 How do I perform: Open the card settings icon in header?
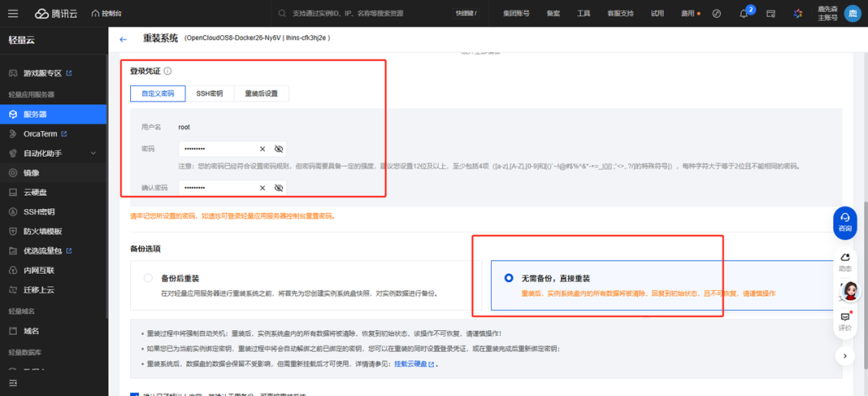[771, 14]
